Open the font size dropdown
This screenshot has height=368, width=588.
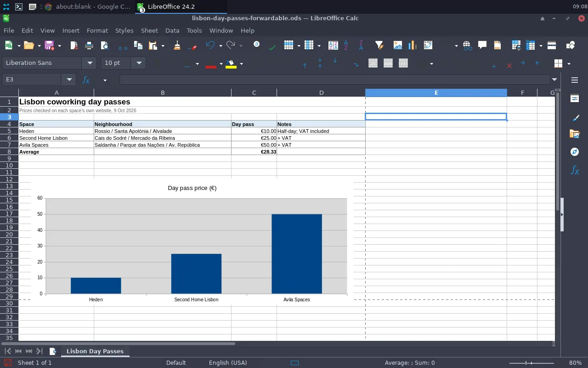tap(138, 63)
